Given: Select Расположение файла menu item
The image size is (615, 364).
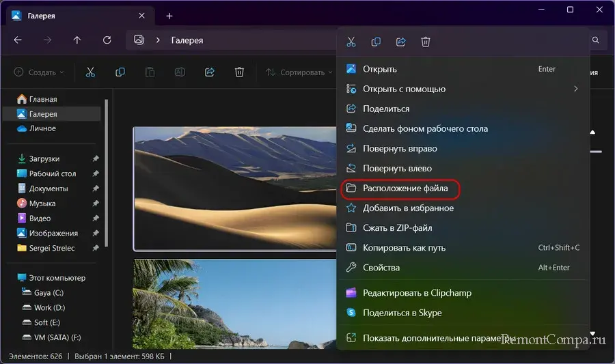Looking at the screenshot, I should click(405, 188).
